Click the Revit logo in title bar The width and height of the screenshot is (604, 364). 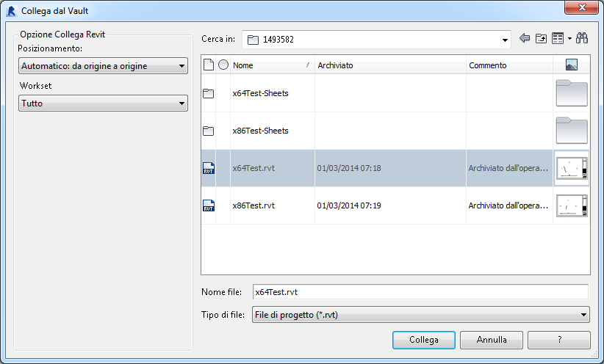click(x=12, y=11)
